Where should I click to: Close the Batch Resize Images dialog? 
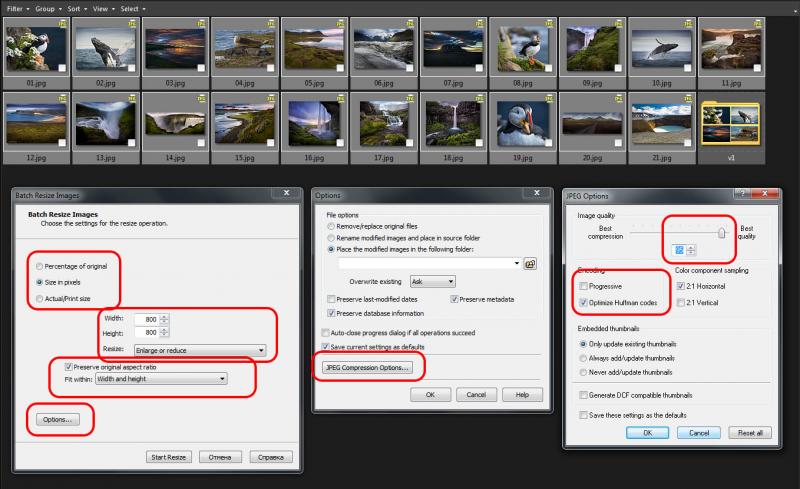click(x=286, y=192)
